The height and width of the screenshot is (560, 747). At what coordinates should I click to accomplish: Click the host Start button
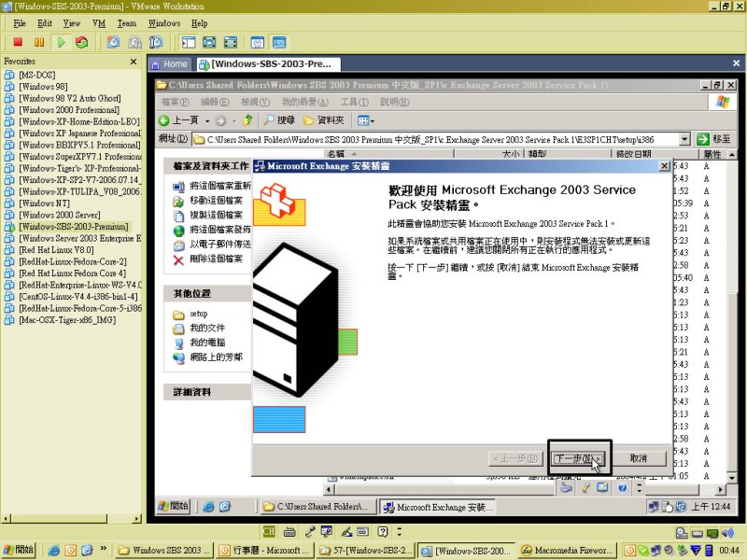(19, 550)
